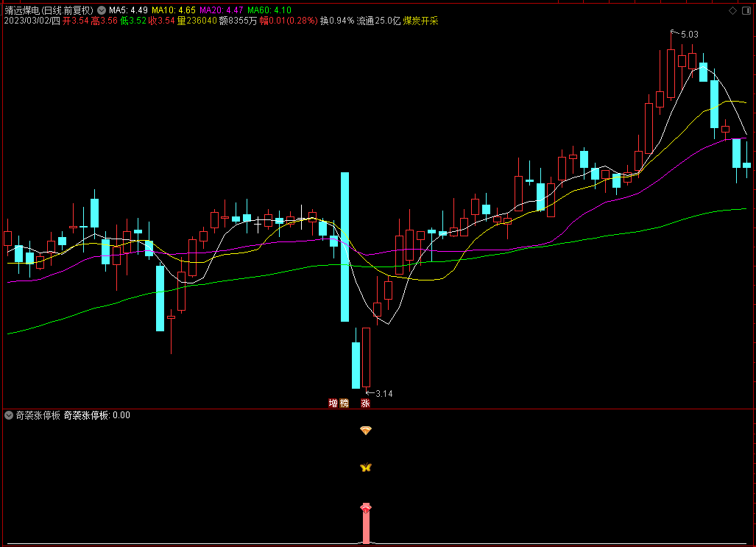The image size is (756, 547).
Task: Click the turnover rate 换0.94%
Action: point(337,21)
